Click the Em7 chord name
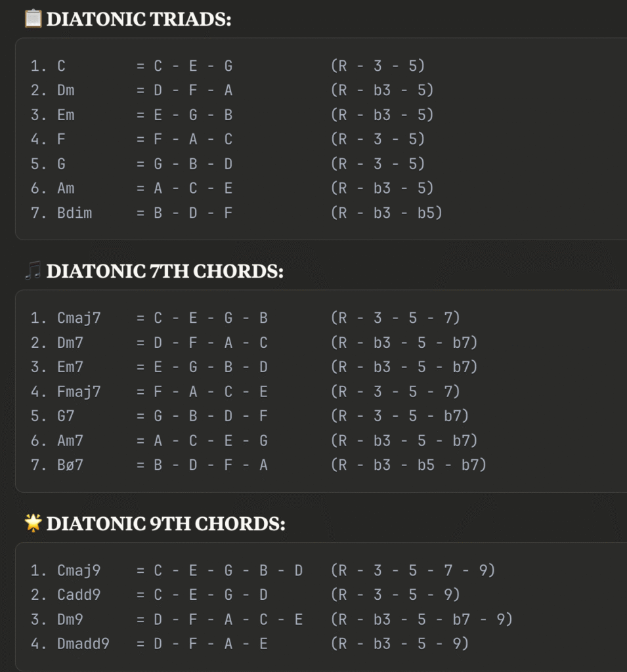 [70, 367]
